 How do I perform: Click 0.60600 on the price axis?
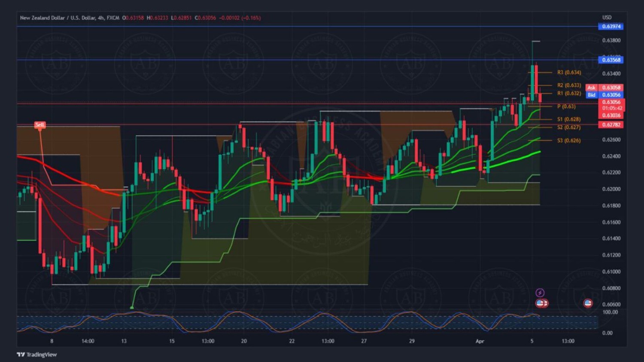(x=611, y=305)
